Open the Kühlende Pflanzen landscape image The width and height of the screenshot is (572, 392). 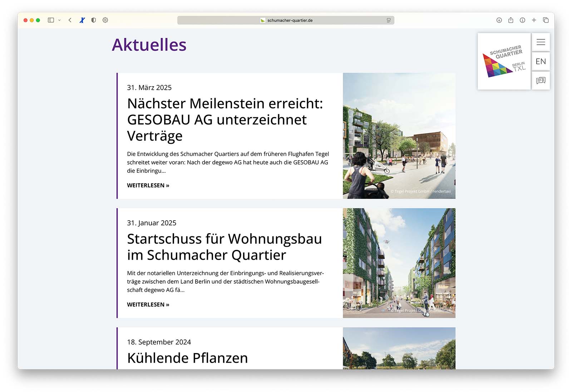point(399,348)
